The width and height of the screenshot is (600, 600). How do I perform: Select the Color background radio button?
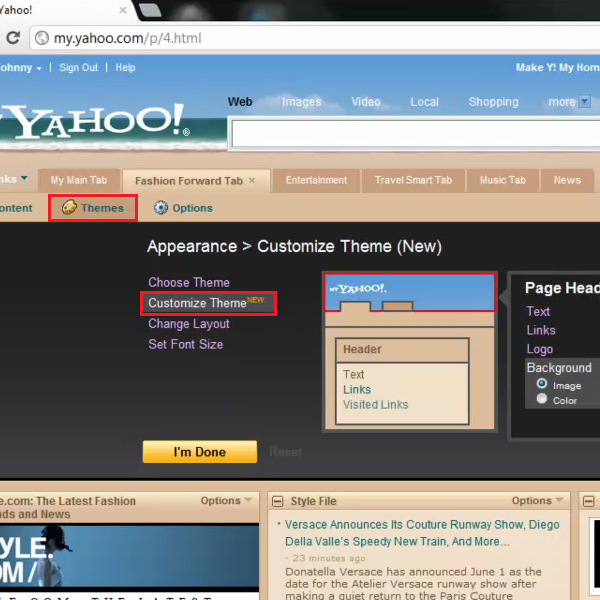coord(542,399)
